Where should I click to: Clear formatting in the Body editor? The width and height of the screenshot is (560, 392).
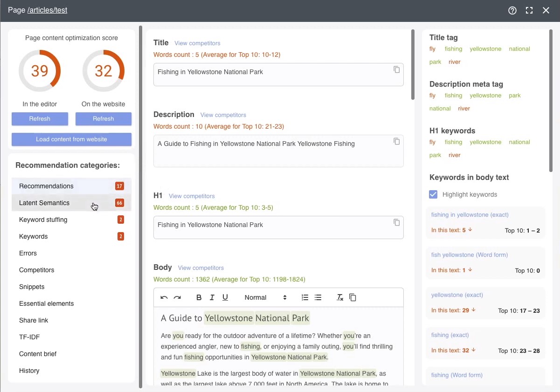pos(339,297)
